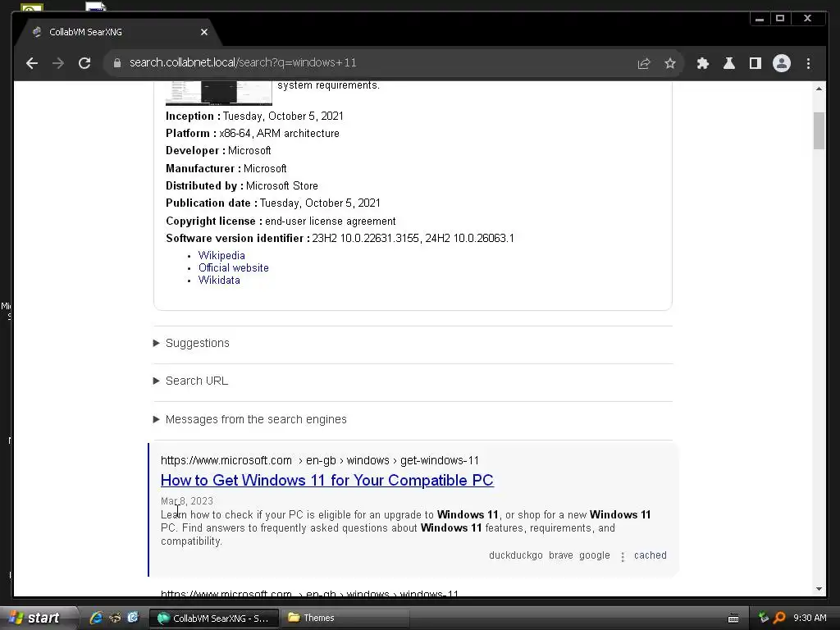Open the cached version link
The height and width of the screenshot is (630, 840).
coord(651,555)
